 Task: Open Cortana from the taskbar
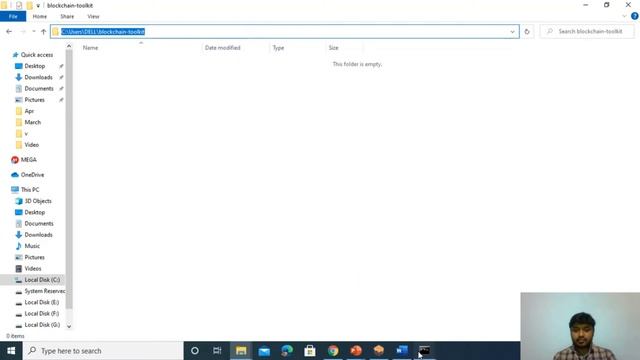click(x=195, y=351)
